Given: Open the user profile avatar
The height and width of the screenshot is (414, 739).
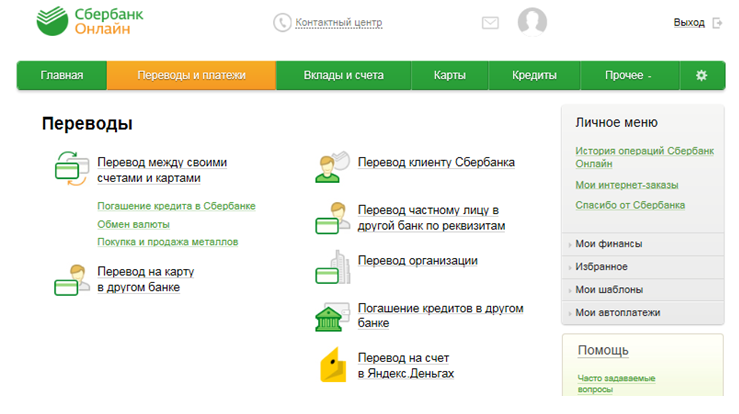Looking at the screenshot, I should (x=532, y=22).
